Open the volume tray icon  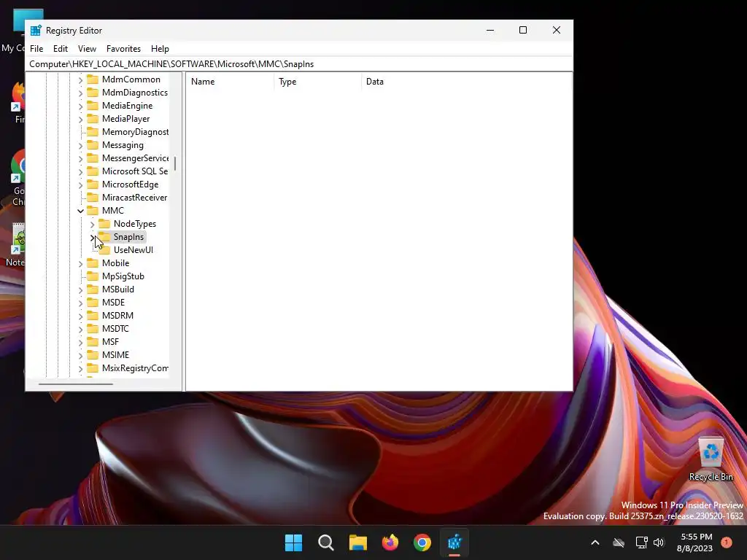point(659,542)
